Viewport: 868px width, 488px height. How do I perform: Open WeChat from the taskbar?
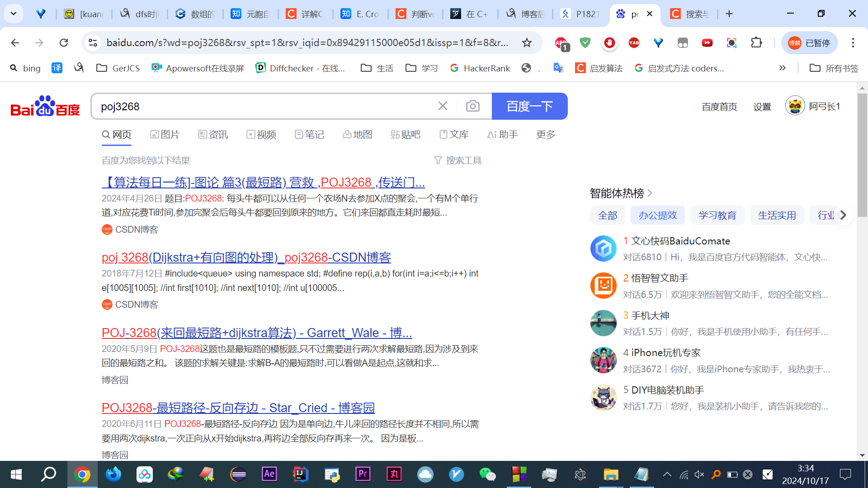487,474
